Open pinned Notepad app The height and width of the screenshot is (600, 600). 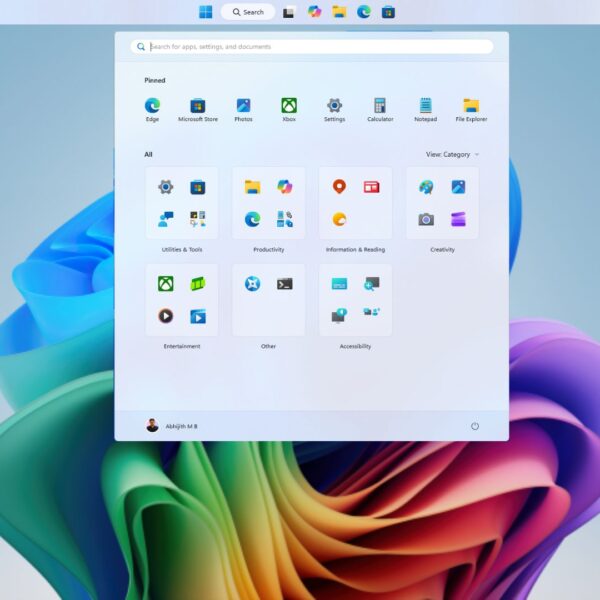pyautogui.click(x=426, y=109)
